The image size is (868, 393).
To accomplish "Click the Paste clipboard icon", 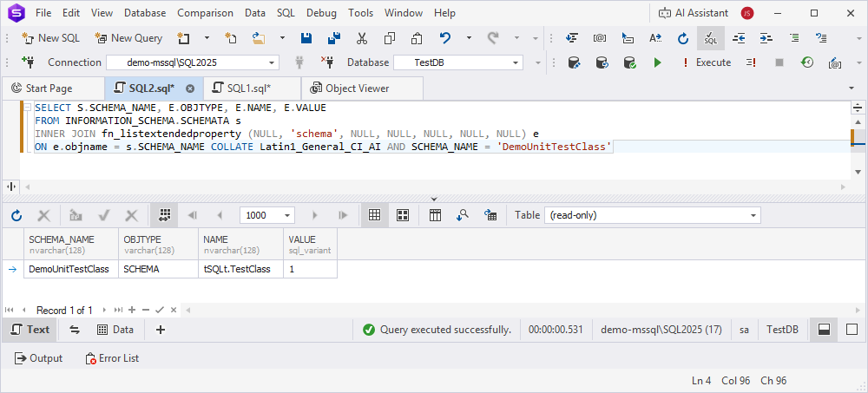I will (x=418, y=38).
